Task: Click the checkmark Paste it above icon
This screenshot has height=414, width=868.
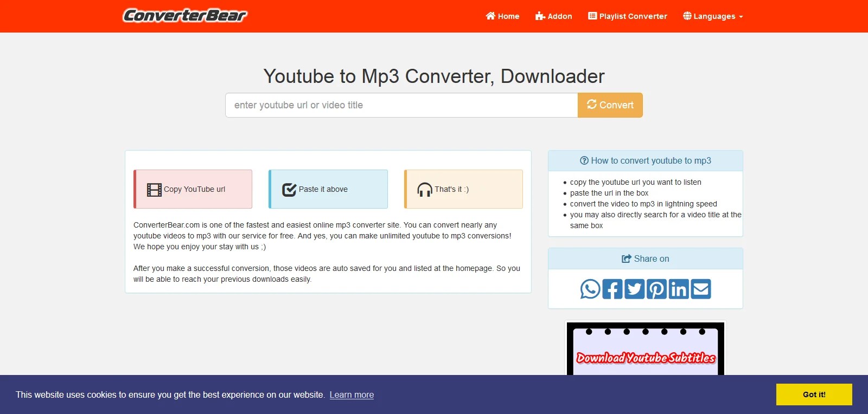Action: pyautogui.click(x=289, y=190)
